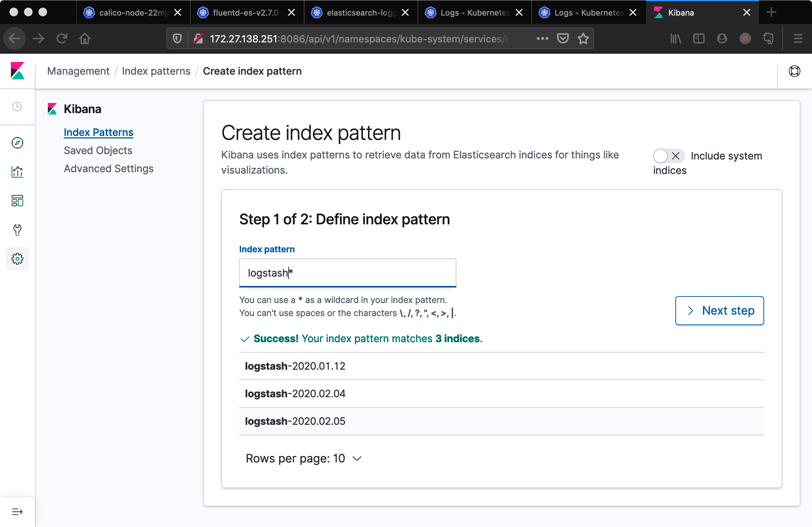
Task: Open browser Library icon
Action: [x=676, y=38]
